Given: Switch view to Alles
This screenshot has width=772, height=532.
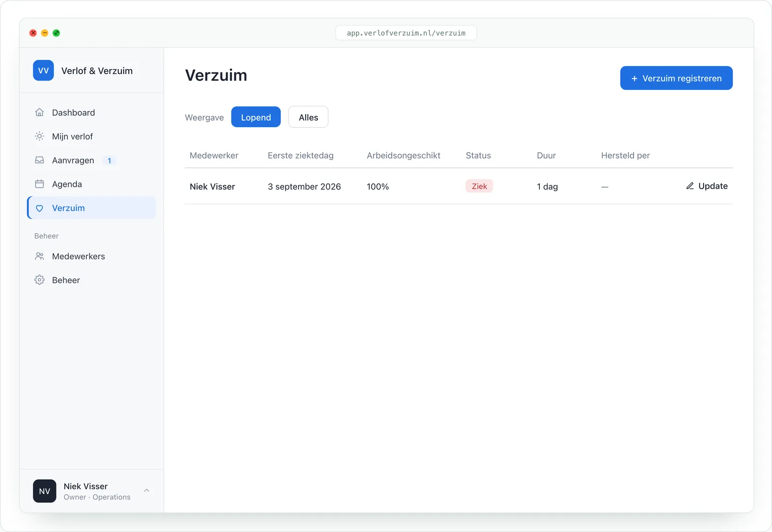Looking at the screenshot, I should point(308,117).
